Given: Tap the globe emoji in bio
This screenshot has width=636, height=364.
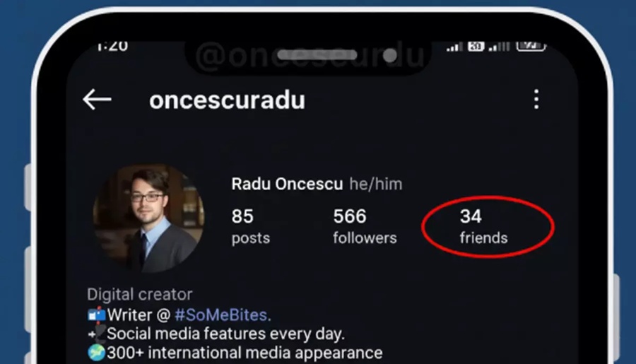Looking at the screenshot, I should tap(97, 353).
